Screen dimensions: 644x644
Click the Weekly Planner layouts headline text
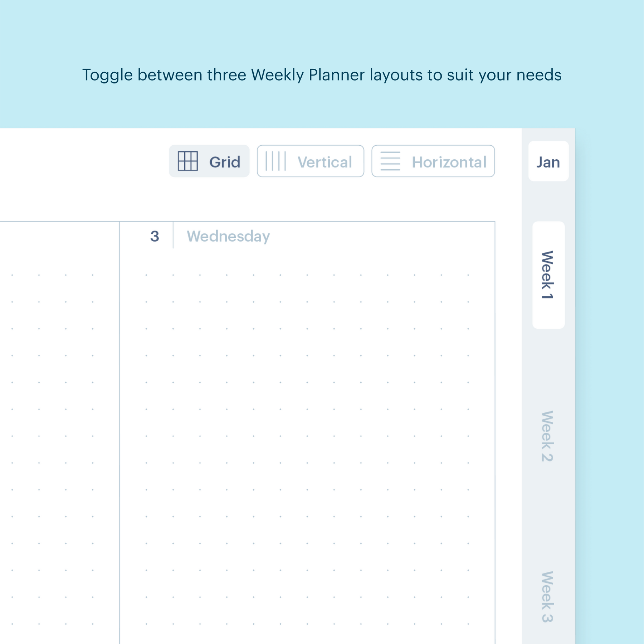tap(322, 75)
